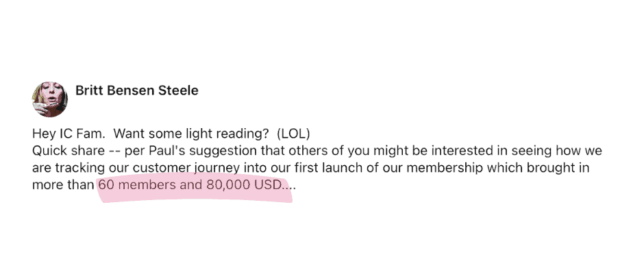Click the words "Quick share"

[x=69, y=151]
